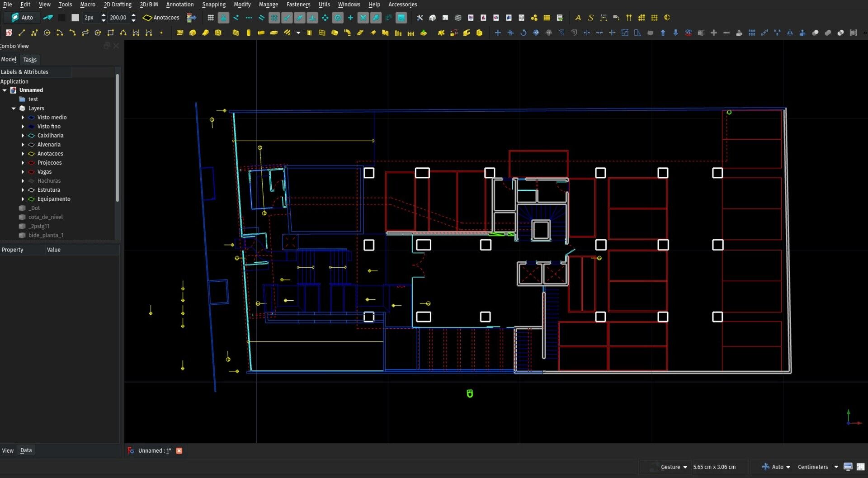The image size is (868, 478).
Task: Open the 3D/BIM menu
Action: pyautogui.click(x=149, y=5)
